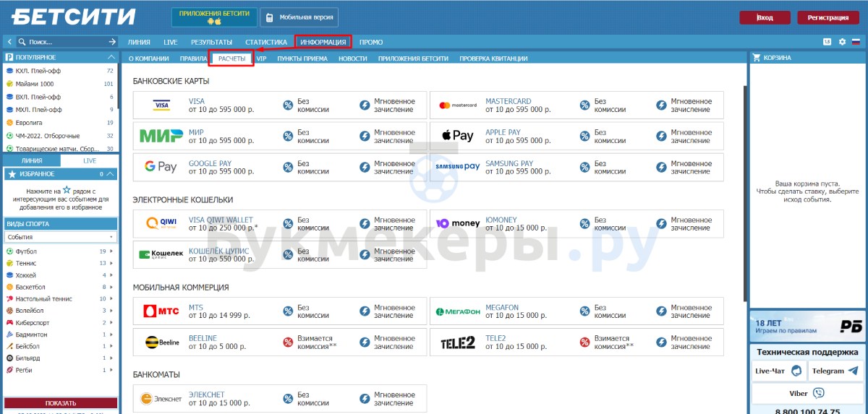Click the settings gear icon
The height and width of the screenshot is (414, 868).
pos(842,42)
